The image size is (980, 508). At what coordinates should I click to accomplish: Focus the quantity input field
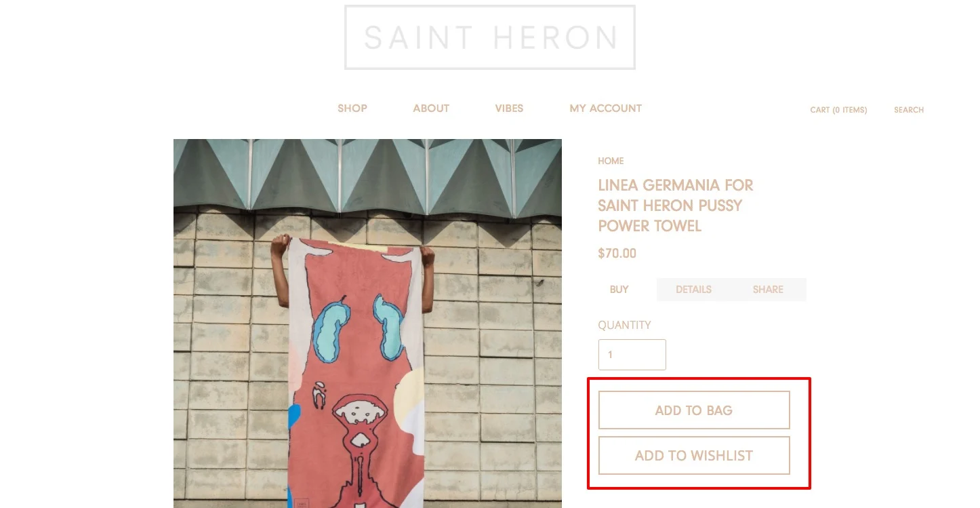(x=632, y=355)
